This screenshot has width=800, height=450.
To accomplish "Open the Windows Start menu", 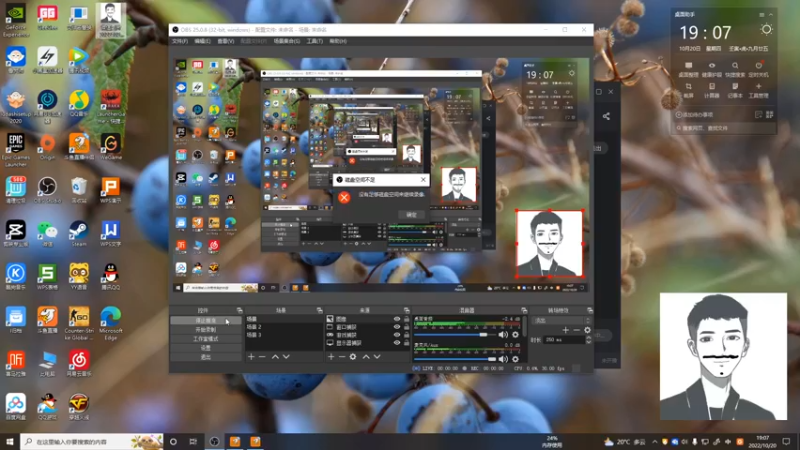I will pos(9,441).
